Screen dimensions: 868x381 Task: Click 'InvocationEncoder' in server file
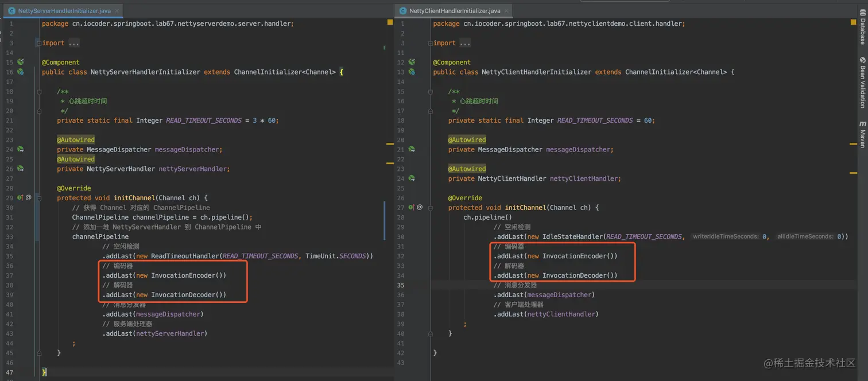183,275
